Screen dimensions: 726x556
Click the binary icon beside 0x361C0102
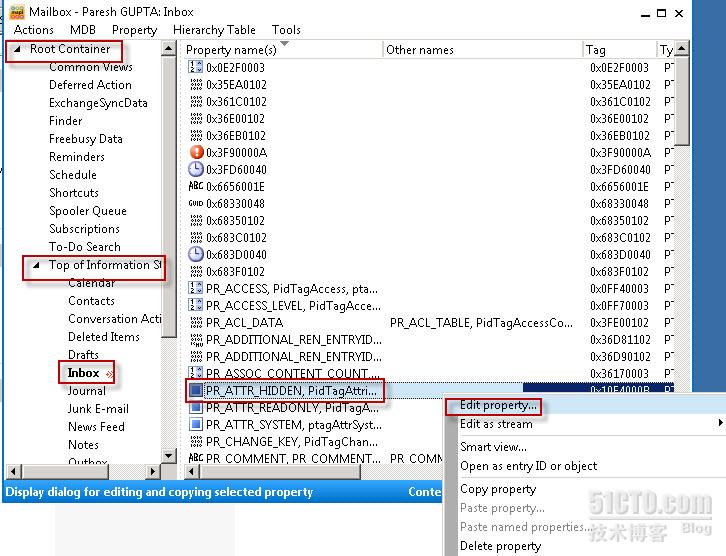click(196, 101)
